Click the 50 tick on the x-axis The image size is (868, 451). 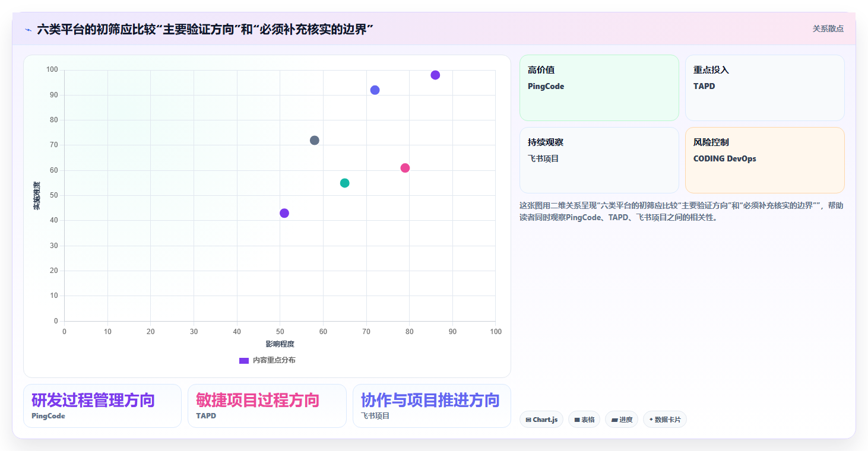[280, 332]
